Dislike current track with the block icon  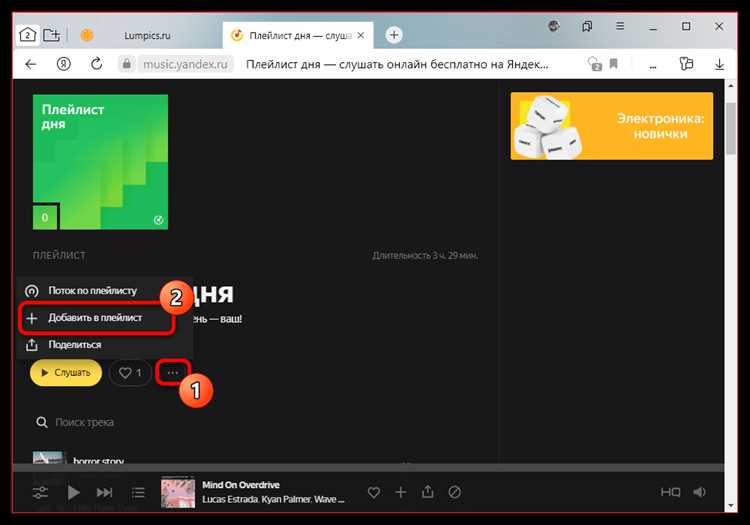pos(454,492)
